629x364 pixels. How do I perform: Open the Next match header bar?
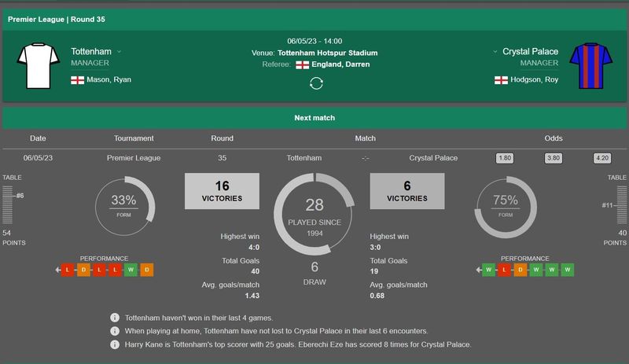314,118
